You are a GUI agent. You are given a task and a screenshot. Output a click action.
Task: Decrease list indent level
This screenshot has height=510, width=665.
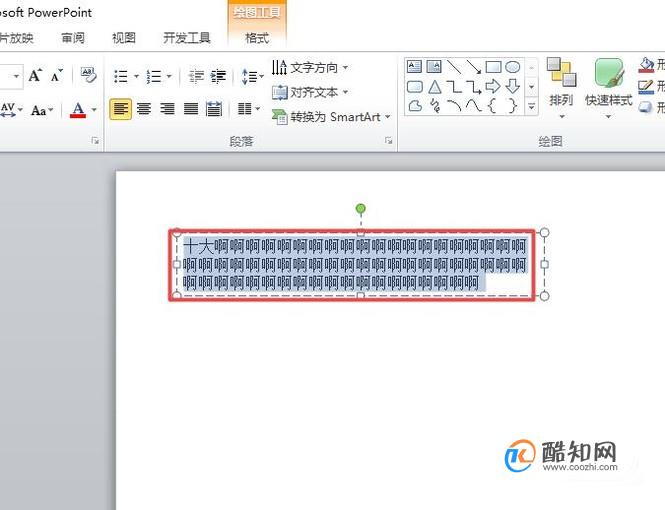click(196, 76)
